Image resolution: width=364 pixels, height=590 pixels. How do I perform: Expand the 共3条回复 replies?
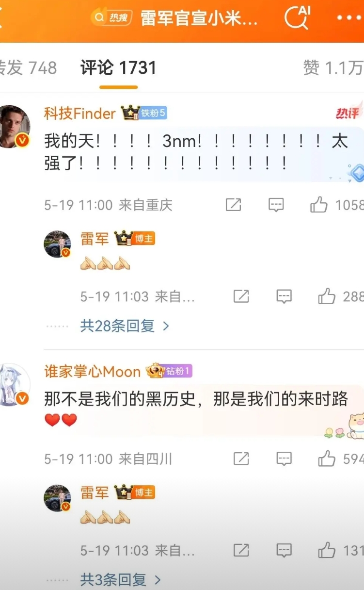click(120, 579)
